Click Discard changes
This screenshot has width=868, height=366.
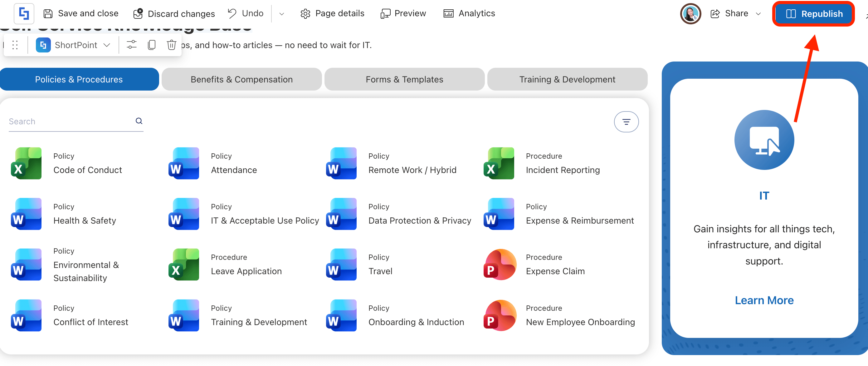pos(174,13)
